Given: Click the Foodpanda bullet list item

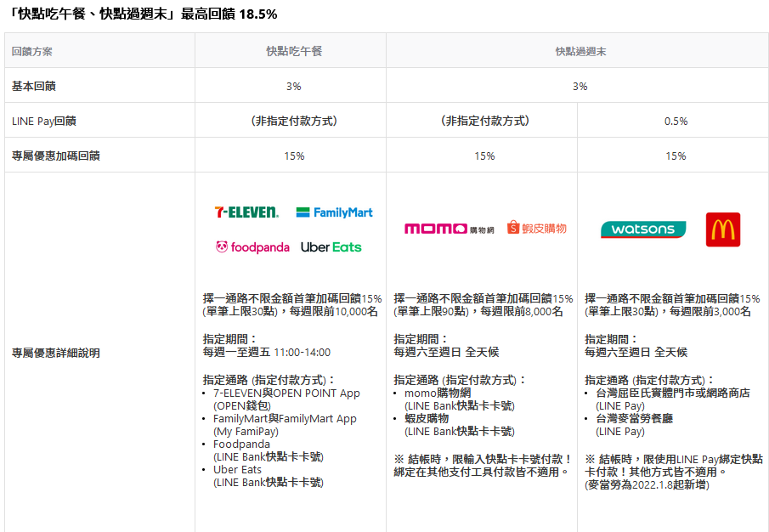Looking at the screenshot, I should pyautogui.click(x=241, y=444).
